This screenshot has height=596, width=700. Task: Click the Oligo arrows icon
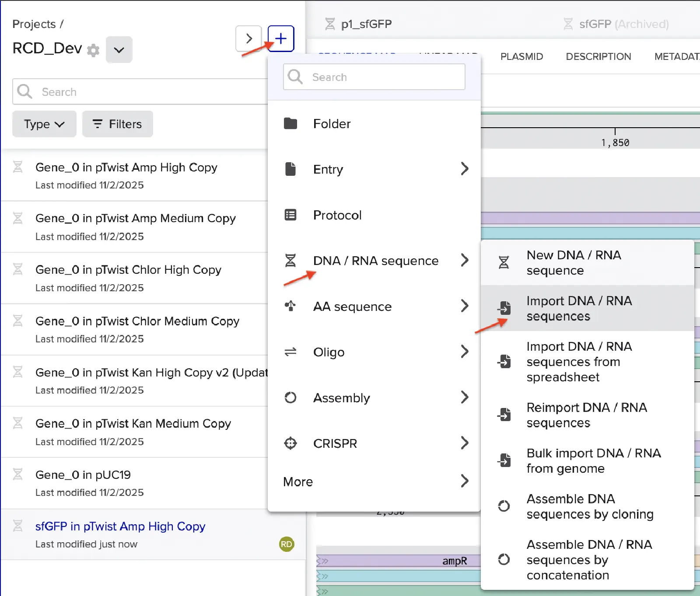[x=290, y=352]
